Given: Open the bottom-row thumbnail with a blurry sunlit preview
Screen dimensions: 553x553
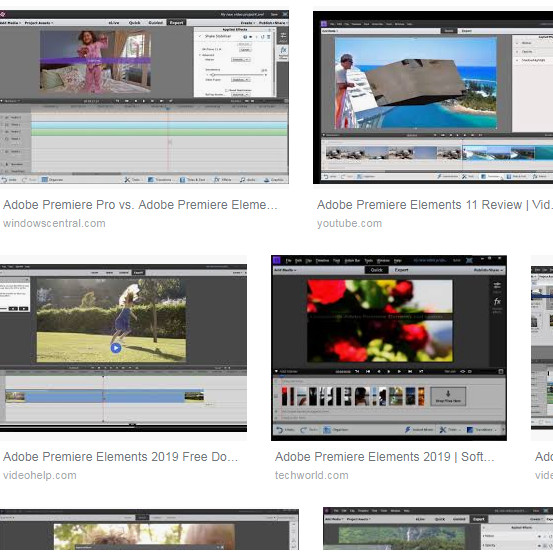Looking at the screenshot, I should pos(149,530).
